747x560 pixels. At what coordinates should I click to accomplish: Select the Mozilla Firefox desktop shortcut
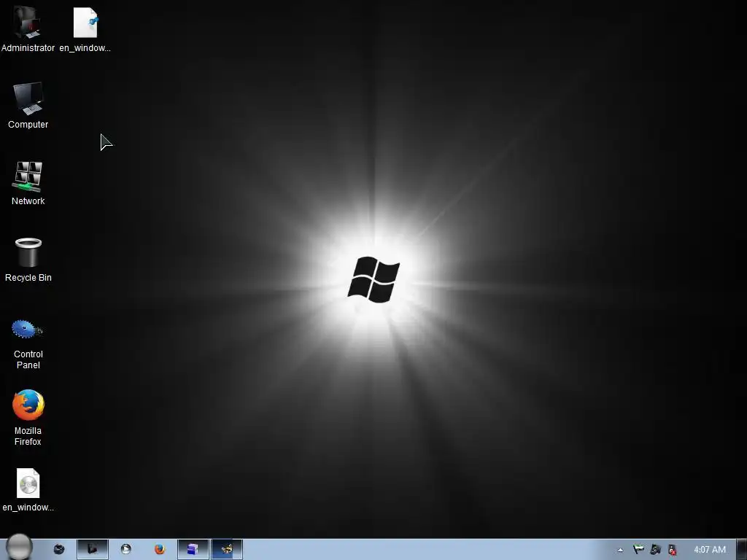[x=28, y=418]
